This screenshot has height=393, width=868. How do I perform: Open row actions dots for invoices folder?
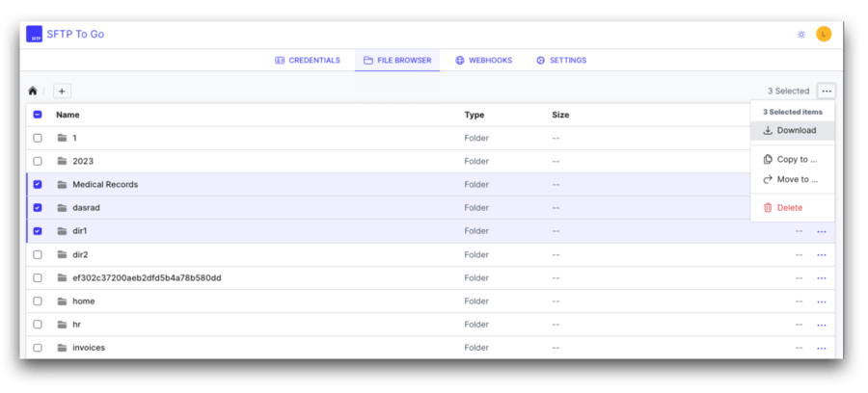click(x=822, y=349)
